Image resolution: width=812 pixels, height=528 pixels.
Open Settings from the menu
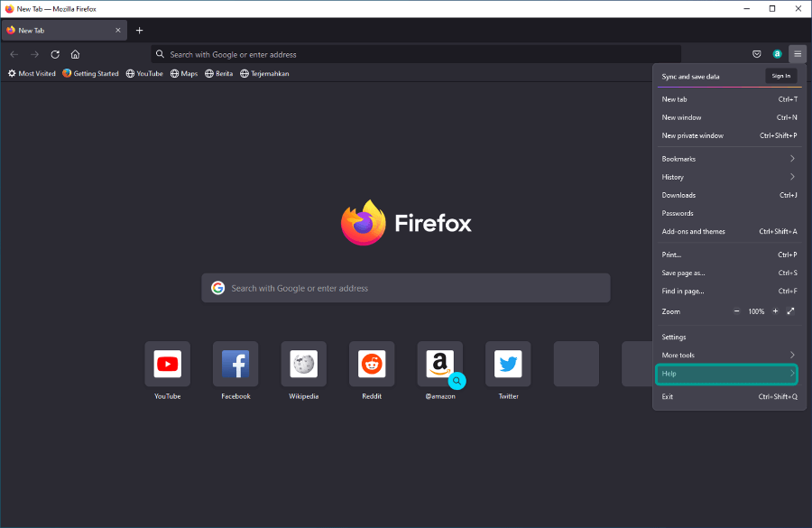(x=729, y=338)
